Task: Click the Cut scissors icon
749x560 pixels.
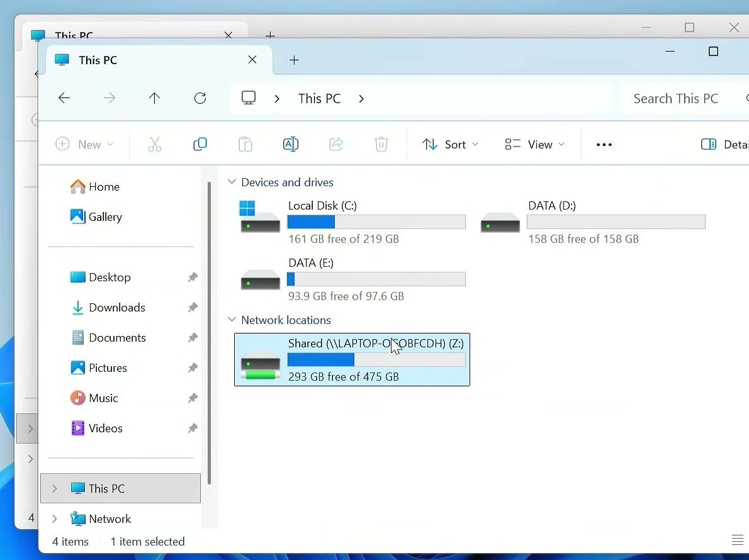Action: tap(155, 144)
